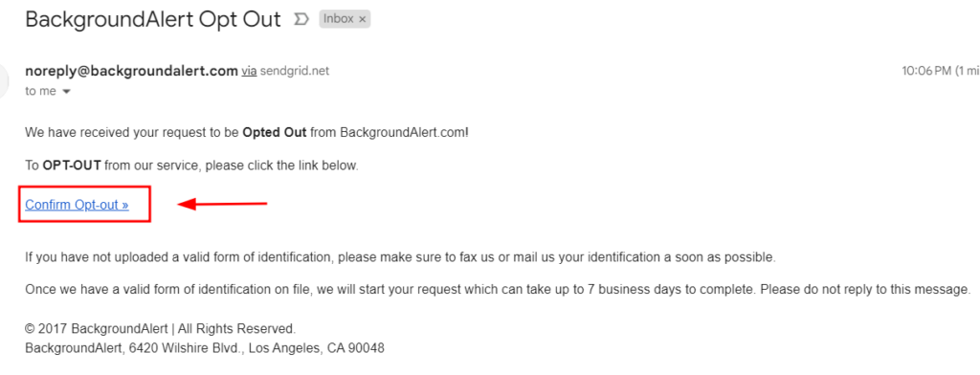Click the © 2017 BackgroundAlert copyright line
The width and height of the screenshot is (980, 375).
coord(160,329)
